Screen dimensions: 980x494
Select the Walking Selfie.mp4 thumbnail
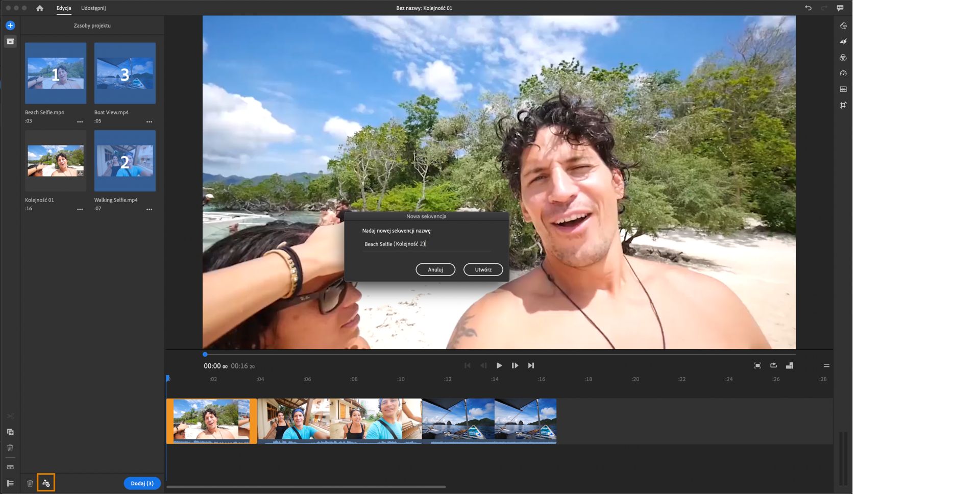(x=125, y=161)
